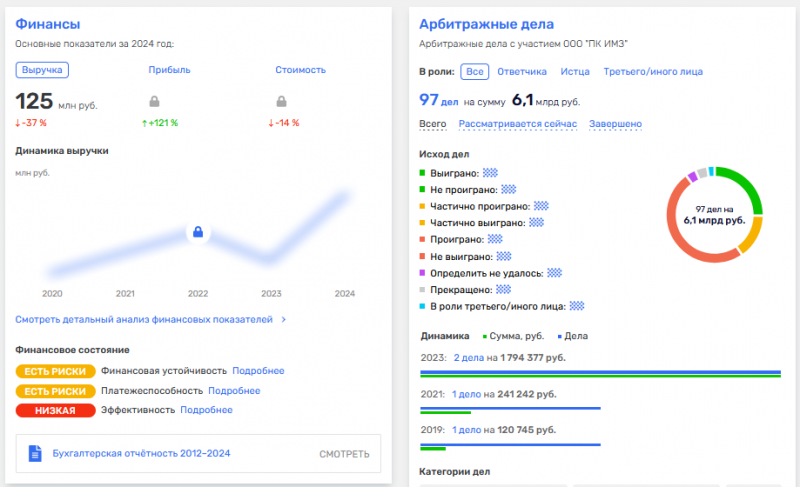This screenshot has height=487, width=800.
Task: Click the hidden value next to Проиграно
Action: click(492, 239)
